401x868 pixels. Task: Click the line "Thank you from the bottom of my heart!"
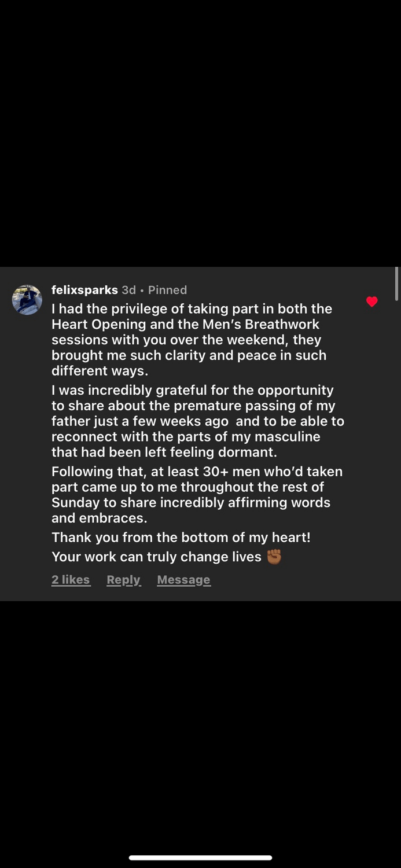(x=181, y=538)
